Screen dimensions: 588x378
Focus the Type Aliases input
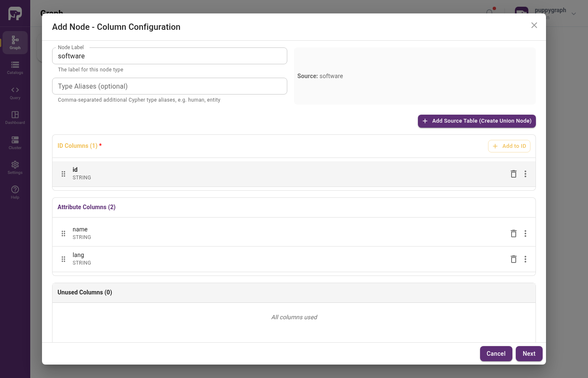[170, 86]
